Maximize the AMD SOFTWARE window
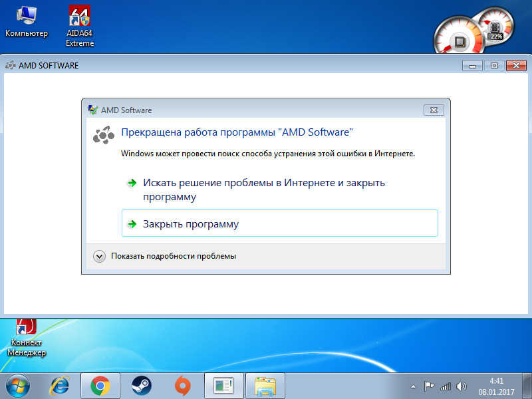 [x=494, y=65]
